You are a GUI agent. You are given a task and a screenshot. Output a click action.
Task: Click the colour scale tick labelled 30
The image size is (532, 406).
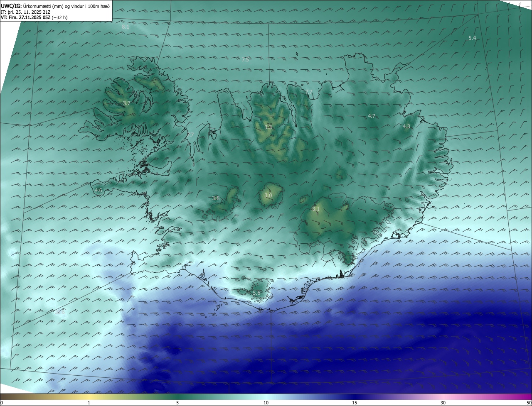443,403
